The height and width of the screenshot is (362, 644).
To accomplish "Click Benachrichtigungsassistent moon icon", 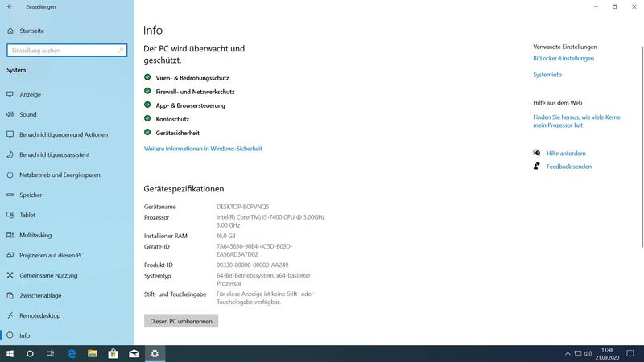I will point(10,154).
